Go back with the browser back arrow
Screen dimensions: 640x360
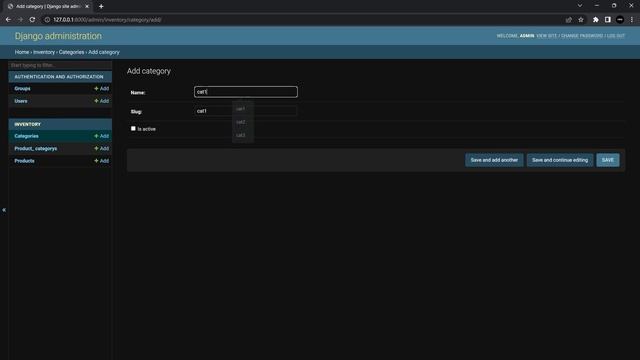(8, 20)
